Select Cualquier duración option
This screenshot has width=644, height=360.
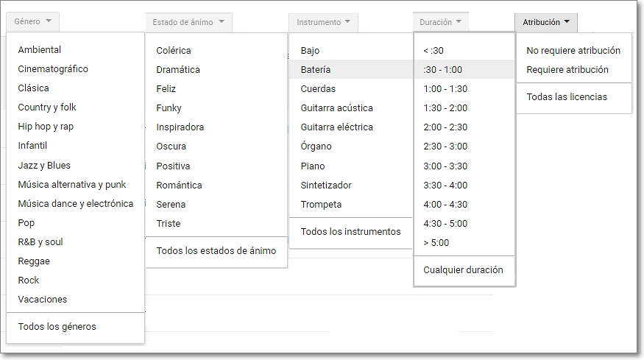(464, 270)
